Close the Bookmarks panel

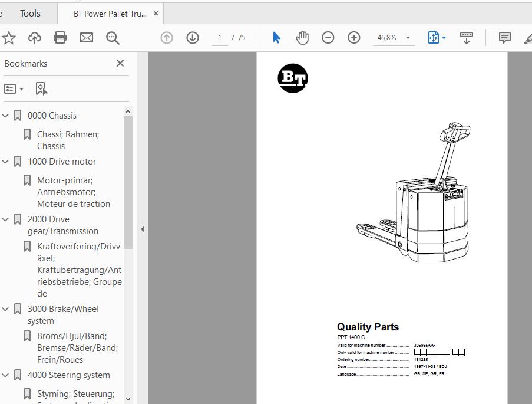pos(120,63)
